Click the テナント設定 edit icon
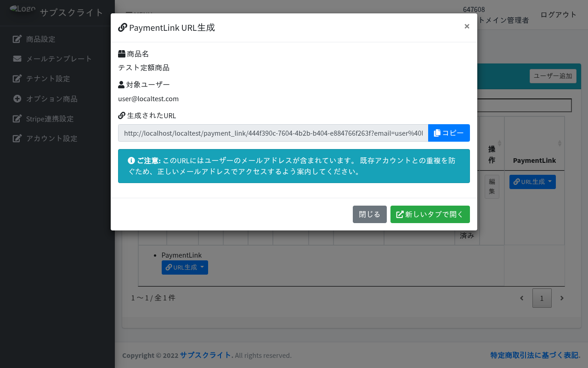This screenshot has width=588, height=368. [x=17, y=79]
